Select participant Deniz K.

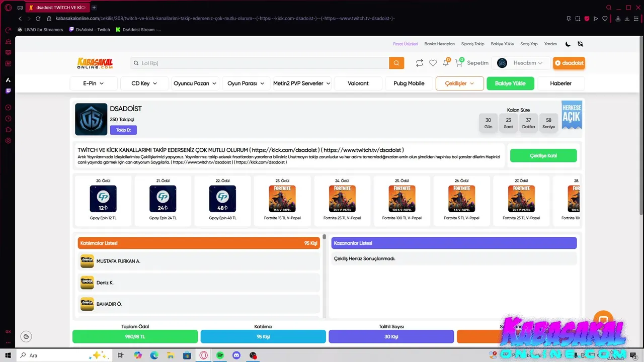click(199, 283)
